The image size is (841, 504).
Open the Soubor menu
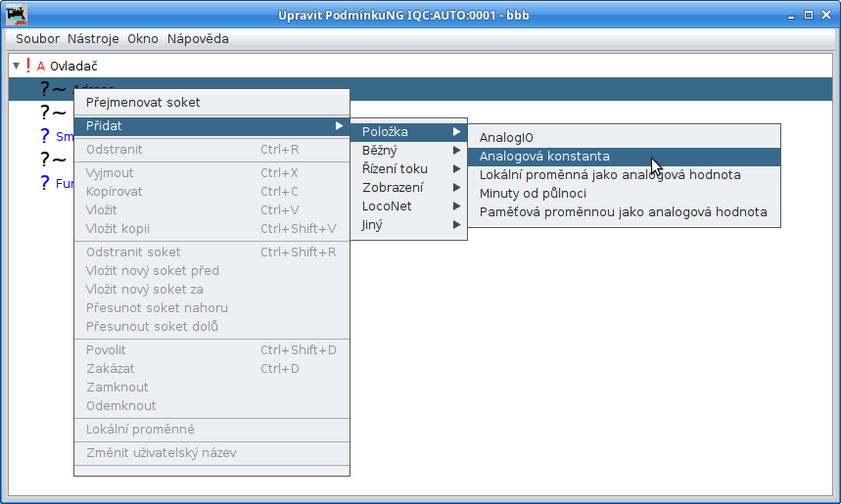pos(37,38)
